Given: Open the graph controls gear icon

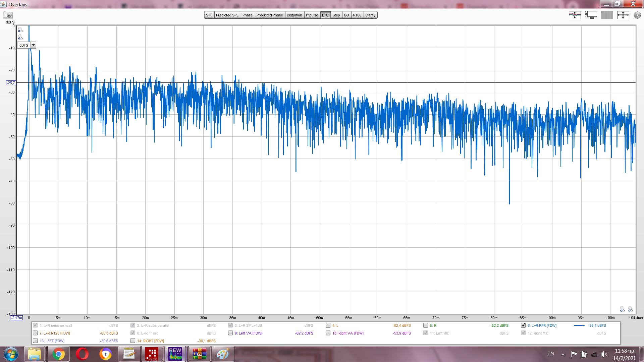Looking at the screenshot, I should tap(637, 15).
